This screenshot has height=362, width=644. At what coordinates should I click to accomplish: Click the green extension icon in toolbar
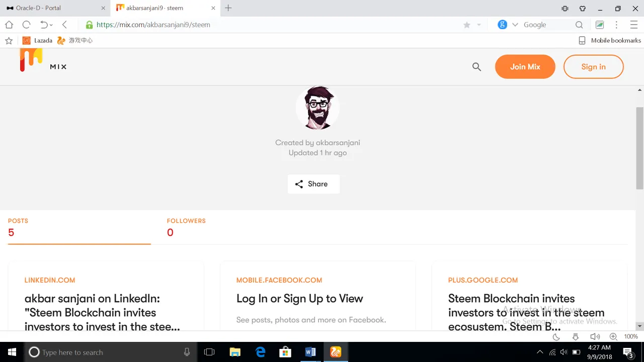pos(600,25)
